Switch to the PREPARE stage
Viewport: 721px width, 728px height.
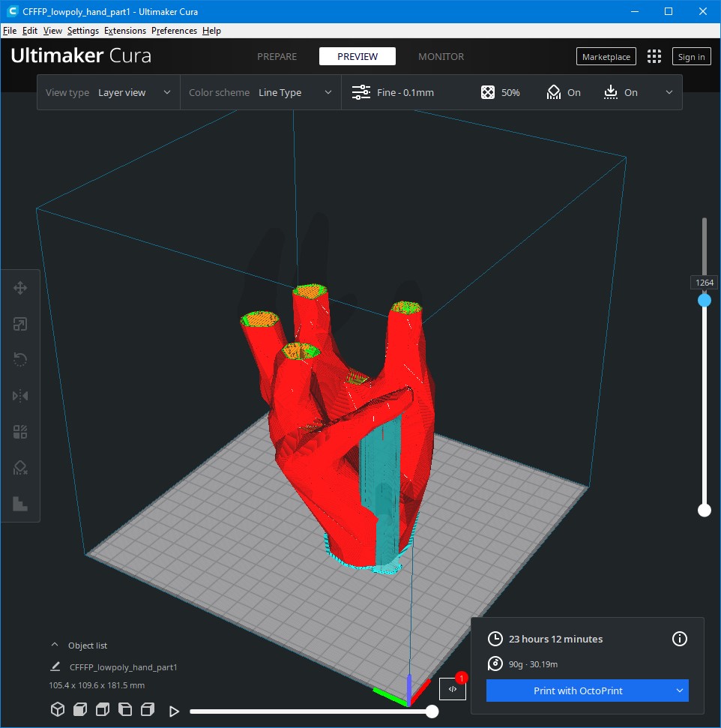tap(277, 57)
